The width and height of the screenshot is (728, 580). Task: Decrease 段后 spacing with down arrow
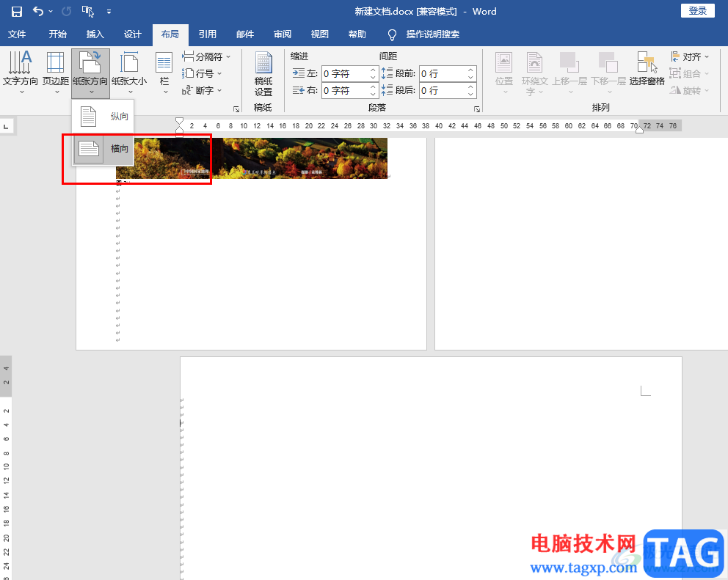click(471, 94)
